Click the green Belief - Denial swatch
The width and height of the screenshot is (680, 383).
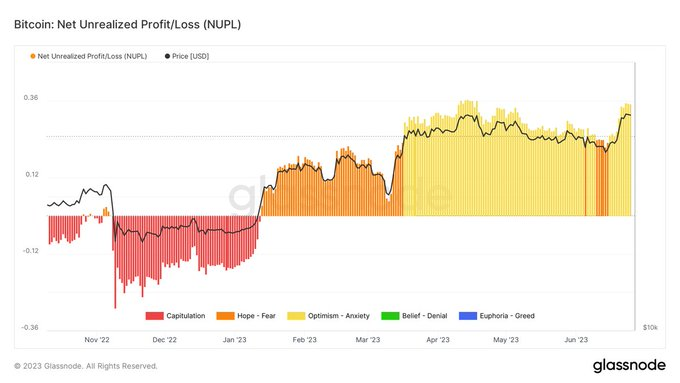coord(390,316)
